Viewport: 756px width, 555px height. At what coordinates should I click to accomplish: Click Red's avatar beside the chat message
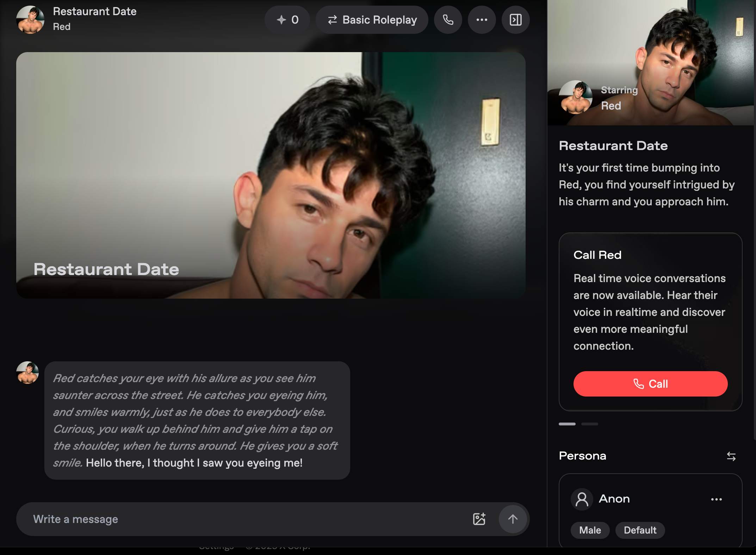(27, 373)
